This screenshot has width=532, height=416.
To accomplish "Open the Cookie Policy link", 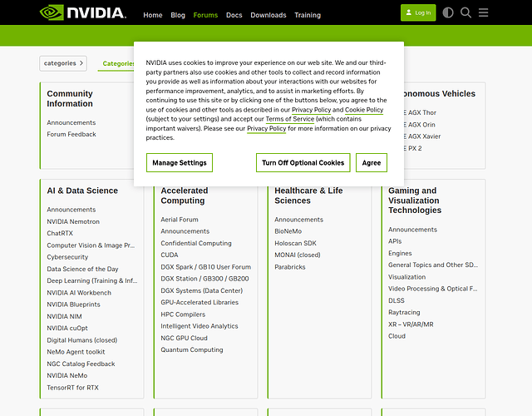I will pos(364,110).
